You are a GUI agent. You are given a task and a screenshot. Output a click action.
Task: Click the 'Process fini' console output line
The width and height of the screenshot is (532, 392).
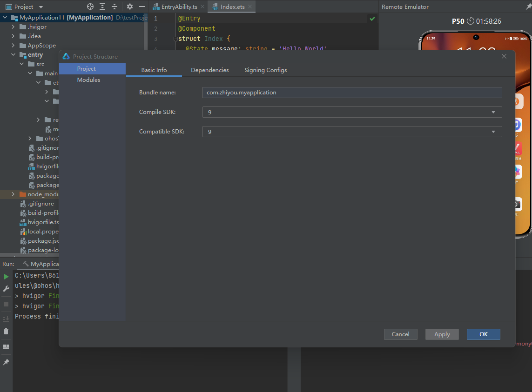[37, 316]
